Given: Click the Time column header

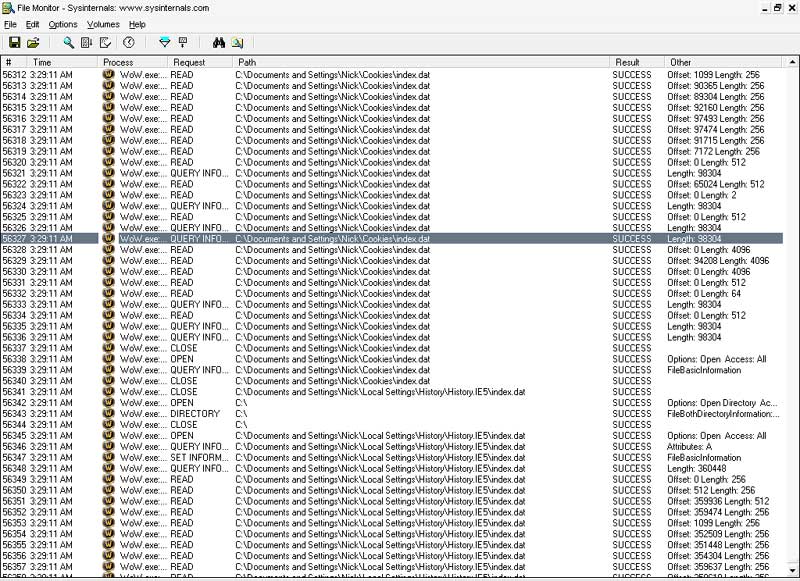Looking at the screenshot, I should pyautogui.click(x=63, y=62).
